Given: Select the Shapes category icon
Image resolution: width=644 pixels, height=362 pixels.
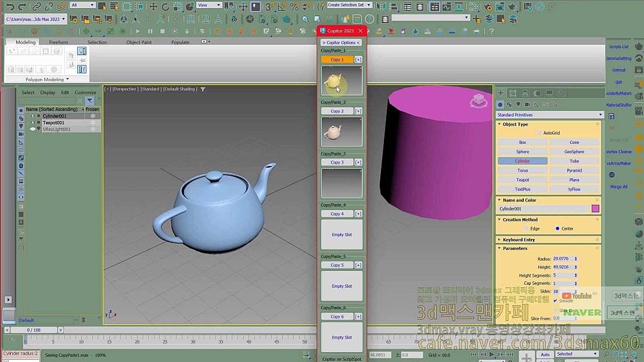Looking at the screenshot, I should [x=510, y=104].
